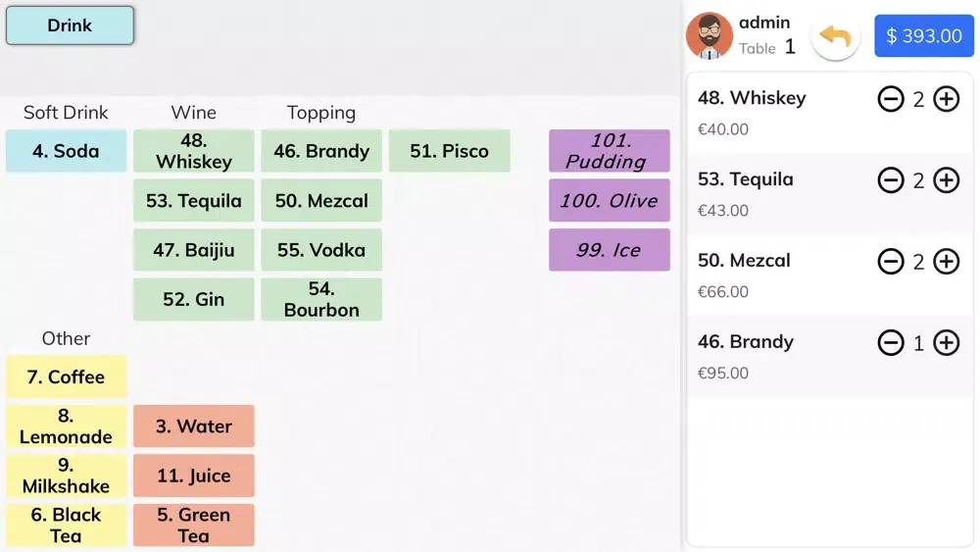The image size is (980, 552).
Task: Add 55. Vodka to the order
Action: [320, 250]
